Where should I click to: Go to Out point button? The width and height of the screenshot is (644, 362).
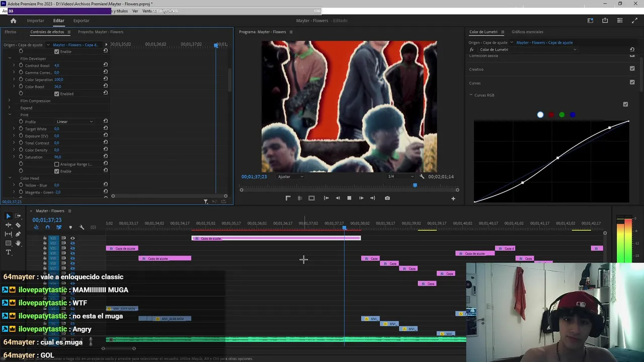(x=372, y=198)
